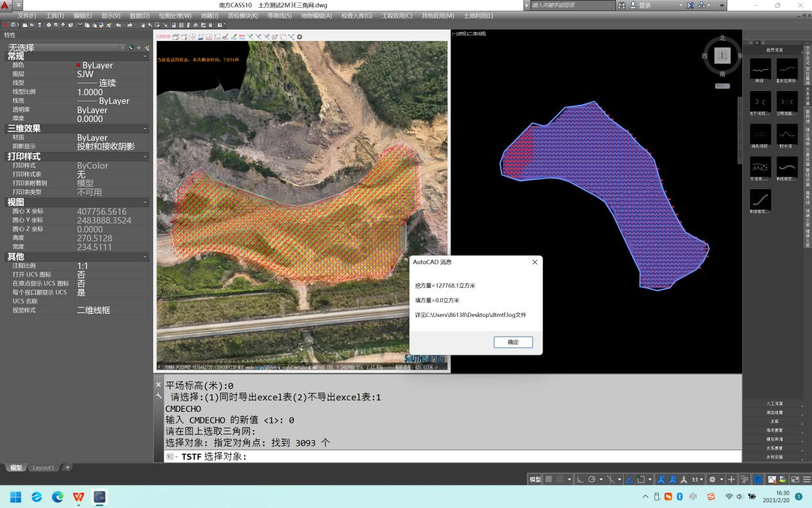The image size is (812, 508).
Task: Open the WPS Office taskbar icon
Action: coord(78,496)
